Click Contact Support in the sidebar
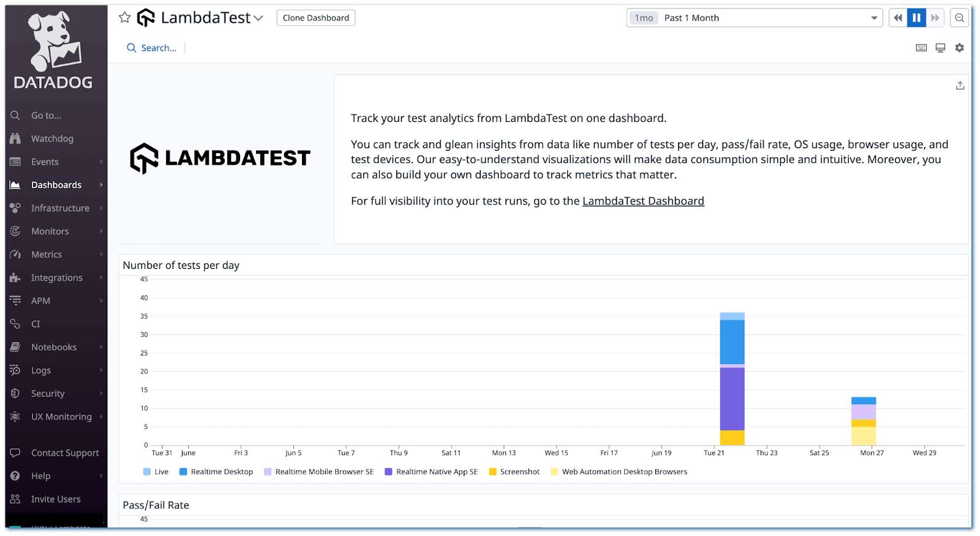Screen dimensions: 980x536 pyautogui.click(x=56, y=453)
